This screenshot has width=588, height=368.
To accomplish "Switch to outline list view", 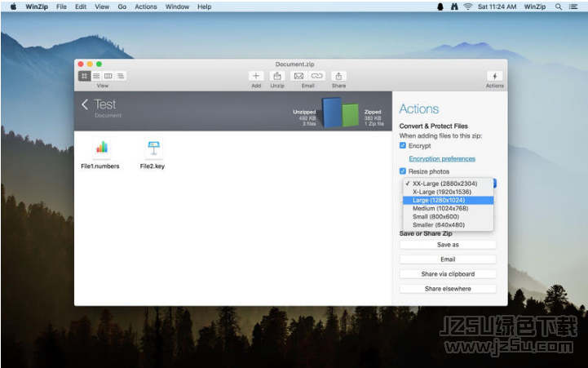I will (x=120, y=76).
